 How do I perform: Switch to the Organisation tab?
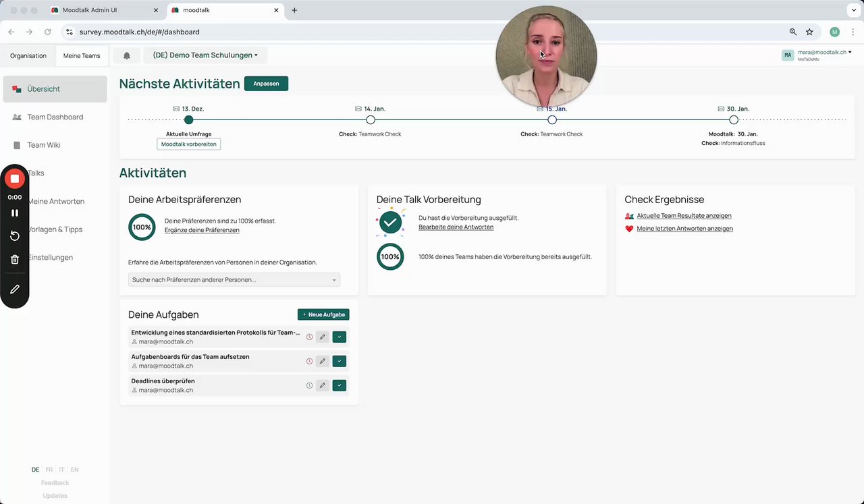(28, 55)
